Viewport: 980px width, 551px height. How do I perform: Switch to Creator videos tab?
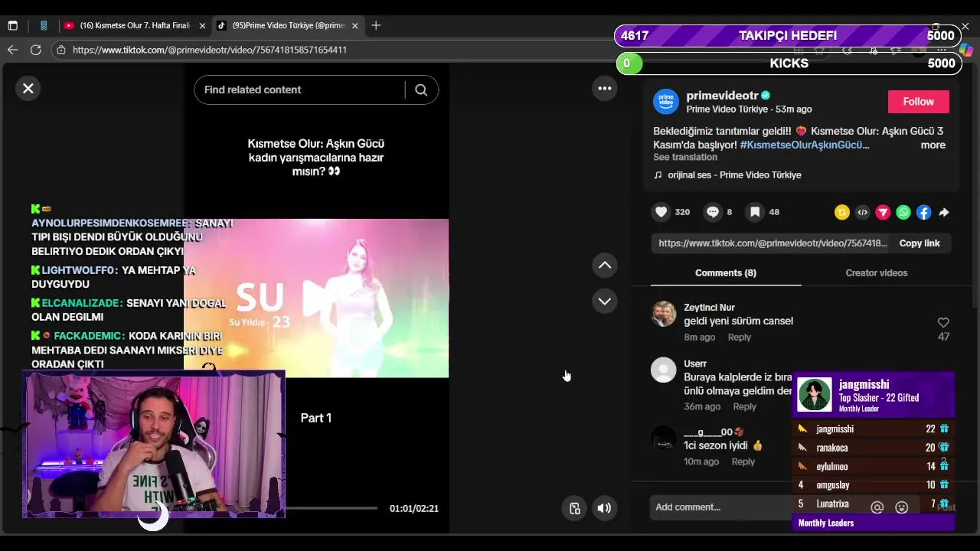point(876,272)
